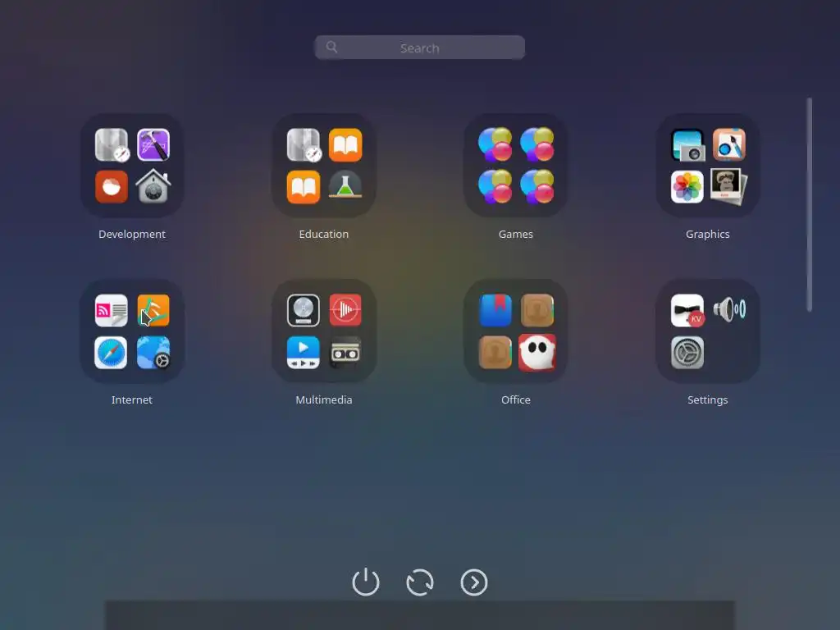Click the power shutdown button
840x630 pixels.
[x=366, y=582]
